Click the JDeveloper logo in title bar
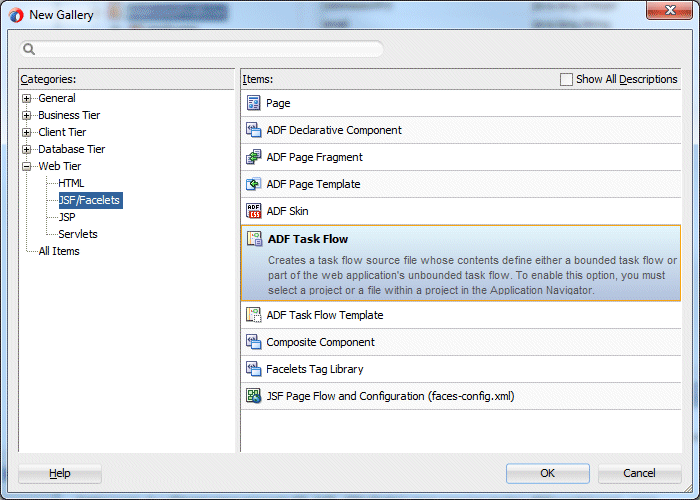700x500 pixels. [16, 15]
